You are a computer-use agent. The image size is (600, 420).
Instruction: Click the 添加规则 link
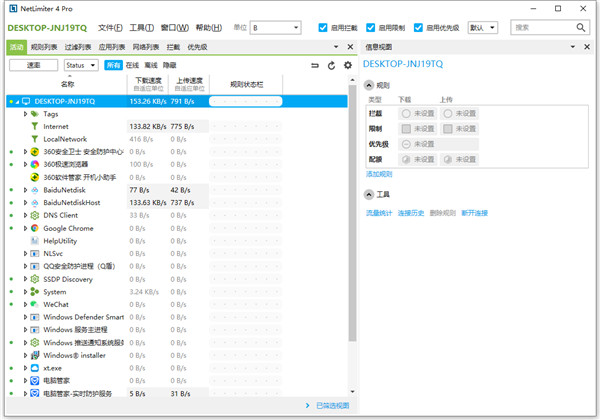pos(379,174)
